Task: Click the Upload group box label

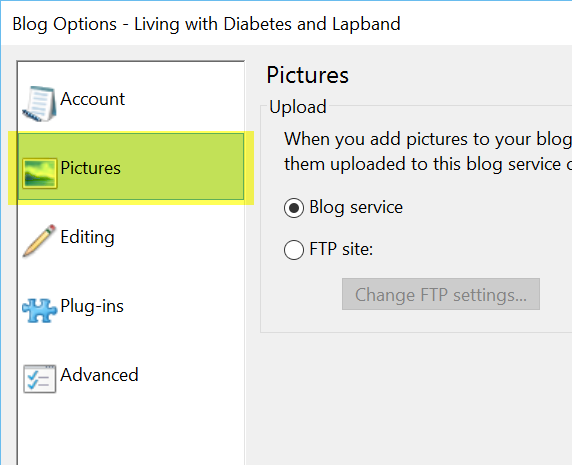Action: tap(298, 107)
